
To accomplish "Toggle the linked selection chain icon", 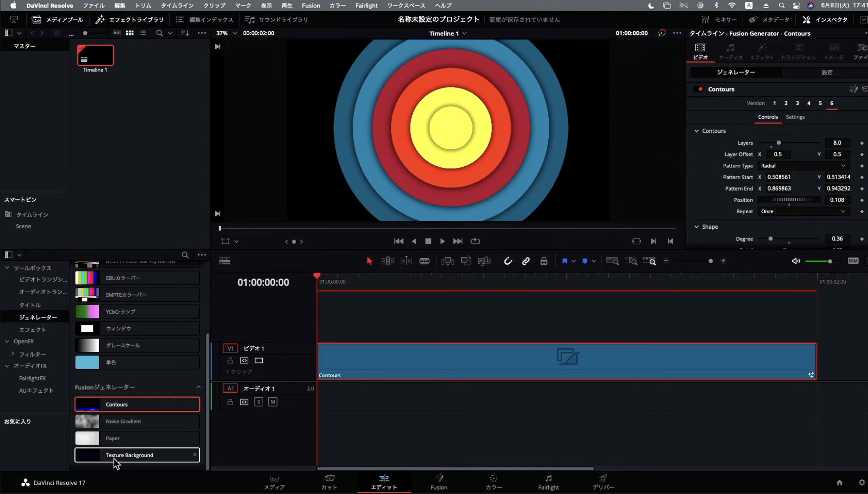I will tap(526, 261).
